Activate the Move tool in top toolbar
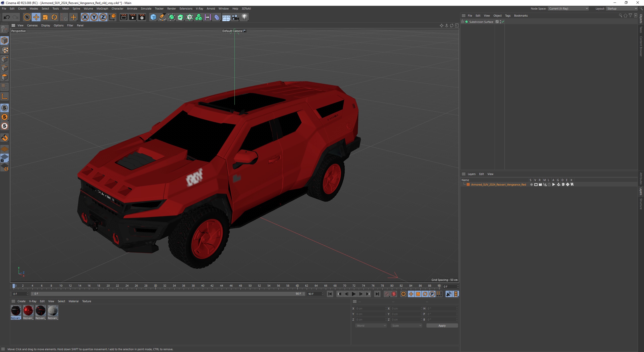This screenshot has height=352, width=644. 36,17
